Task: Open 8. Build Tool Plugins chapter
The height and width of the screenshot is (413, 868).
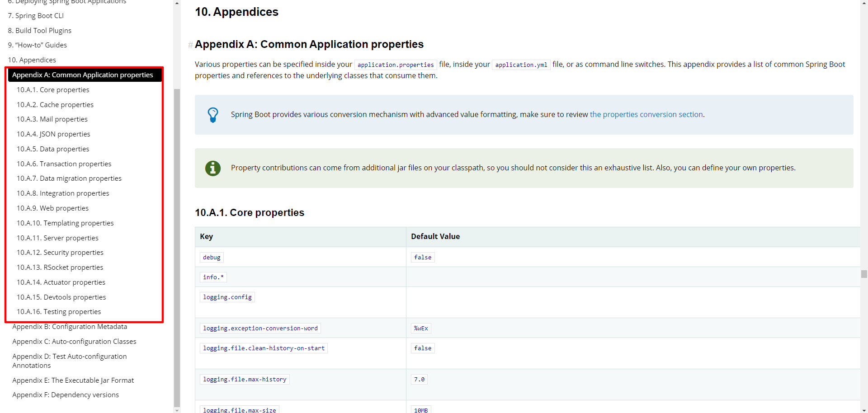Action: tap(40, 31)
